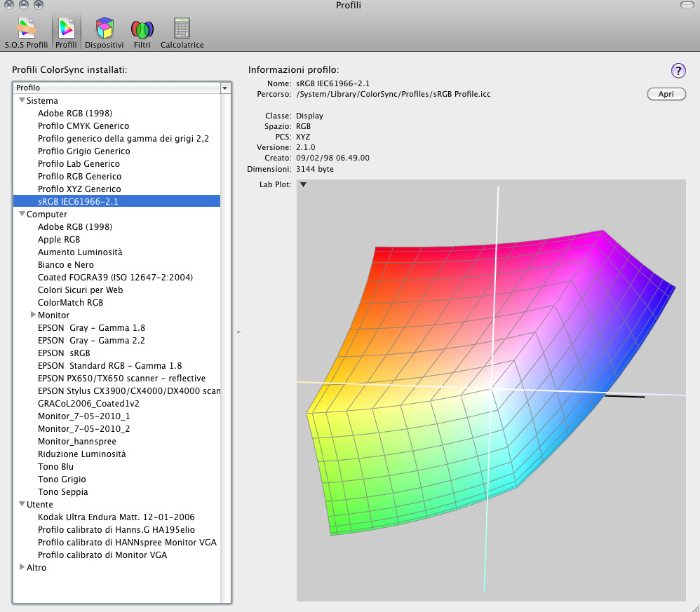Viewport: 700px width, 612px height.
Task: Click the toolbar toggle pill at top right
Action: (689, 6)
